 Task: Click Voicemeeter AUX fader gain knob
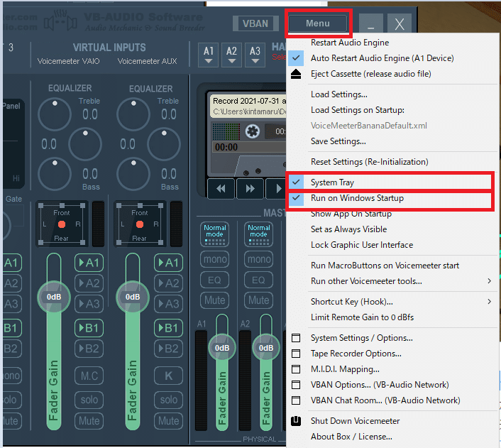coord(132,297)
